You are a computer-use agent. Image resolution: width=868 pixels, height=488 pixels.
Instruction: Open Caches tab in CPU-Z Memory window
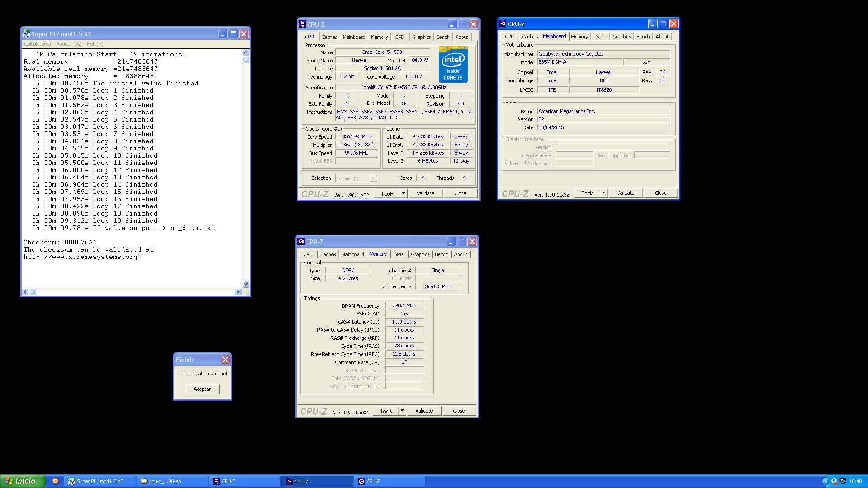coord(328,254)
